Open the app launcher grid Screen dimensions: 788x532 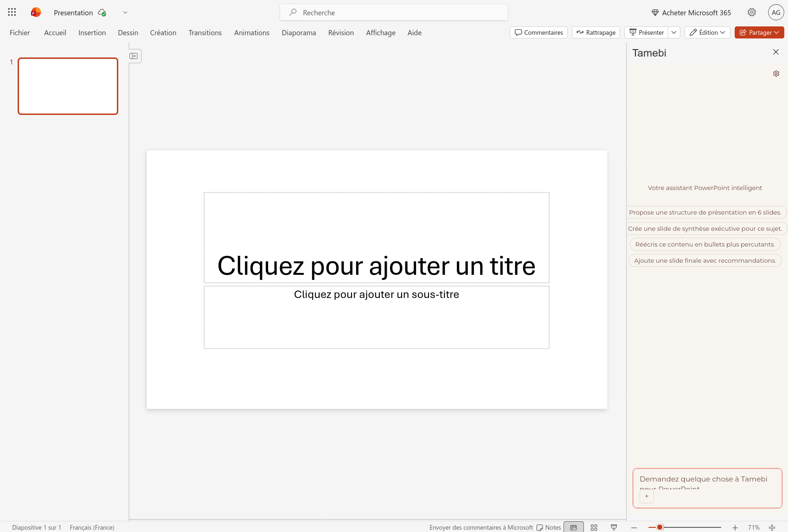[12, 13]
